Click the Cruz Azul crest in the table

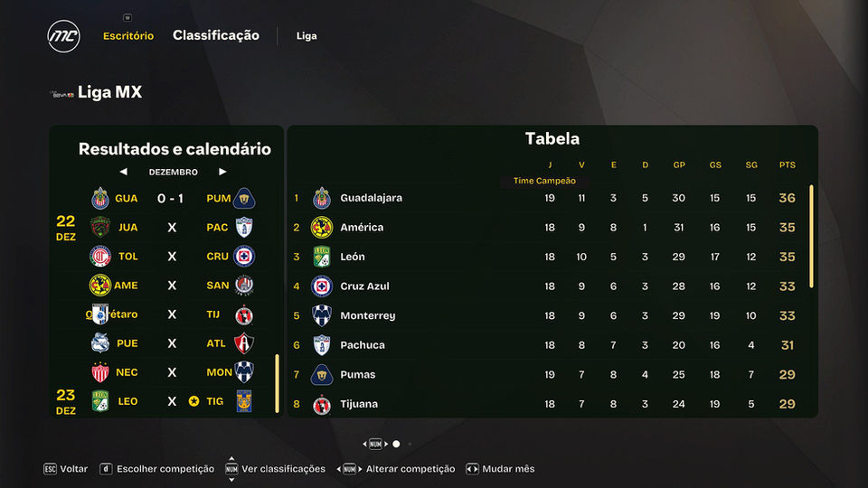(322, 286)
